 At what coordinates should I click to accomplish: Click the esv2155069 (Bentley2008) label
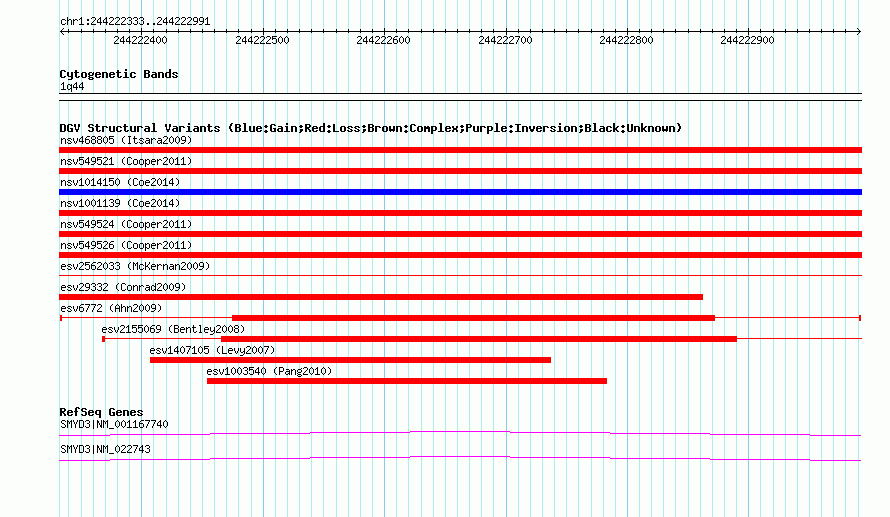pos(173,329)
